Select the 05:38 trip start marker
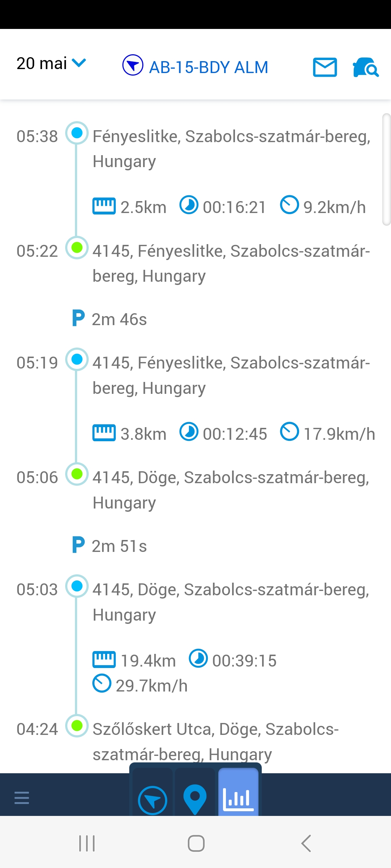The height and width of the screenshot is (868, 391). pos(77,133)
